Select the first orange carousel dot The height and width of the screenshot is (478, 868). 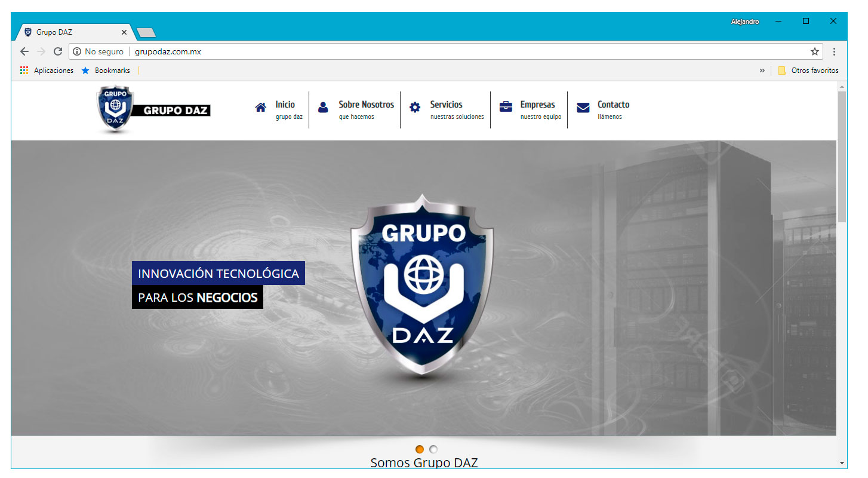(420, 449)
